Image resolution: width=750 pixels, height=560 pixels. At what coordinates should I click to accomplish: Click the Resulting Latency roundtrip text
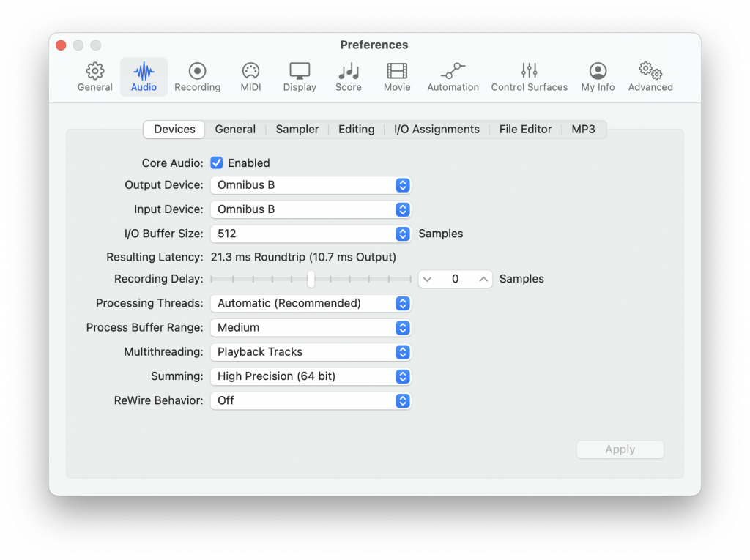coord(303,257)
